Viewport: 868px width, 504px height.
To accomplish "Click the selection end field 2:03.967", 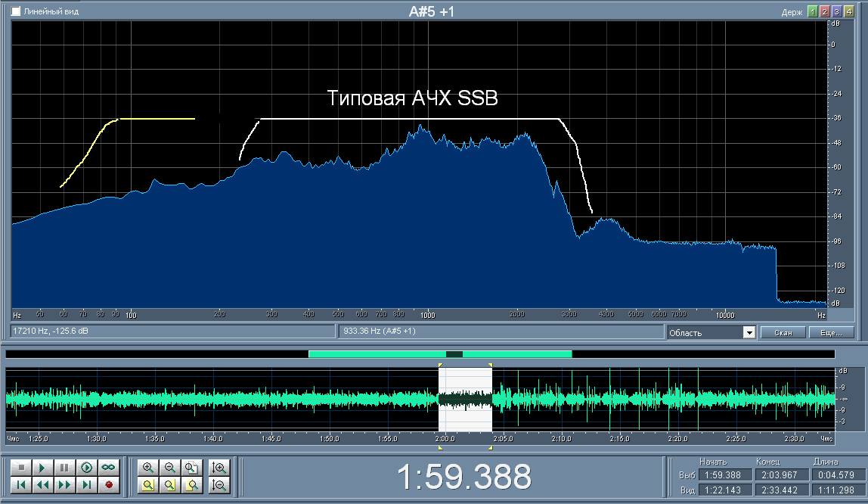I will tap(781, 475).
